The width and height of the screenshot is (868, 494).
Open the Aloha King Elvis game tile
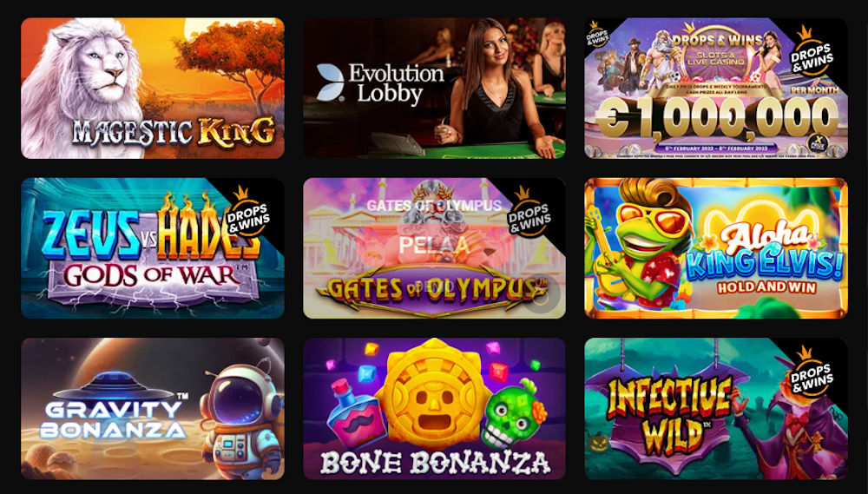(716, 248)
